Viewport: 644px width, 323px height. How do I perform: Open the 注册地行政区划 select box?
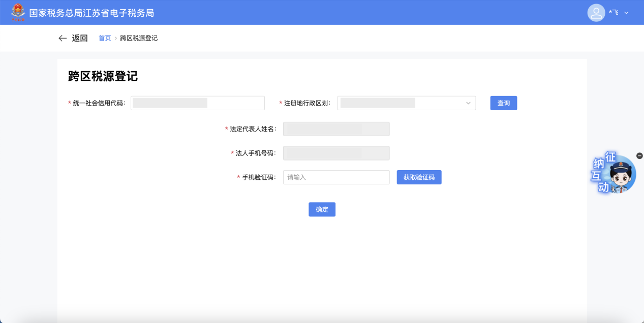pyautogui.click(x=402, y=103)
